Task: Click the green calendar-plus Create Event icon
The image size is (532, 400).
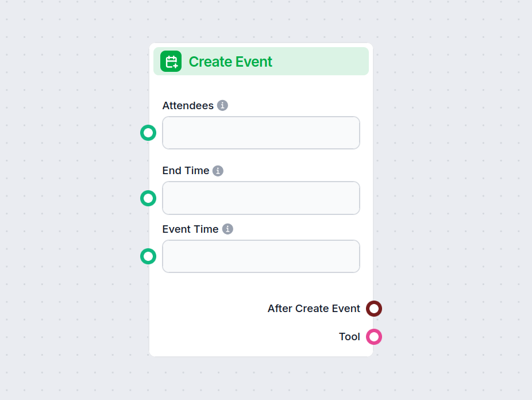Action: coord(170,61)
